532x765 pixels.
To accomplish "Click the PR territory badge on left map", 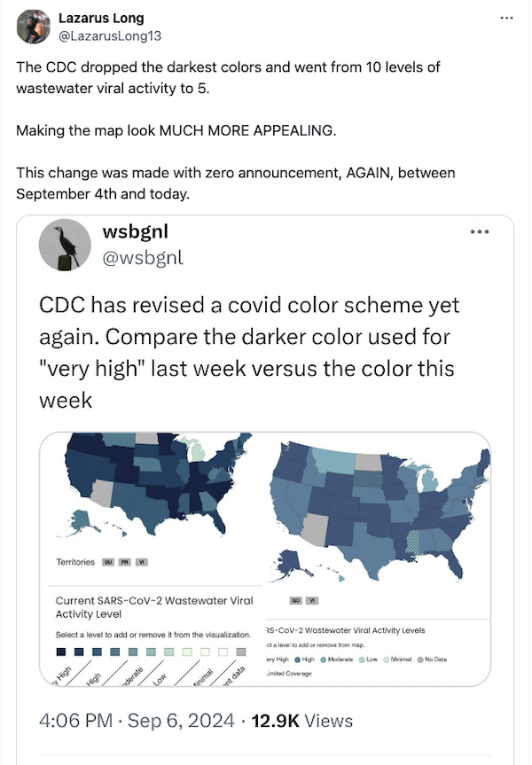I will click(x=125, y=563).
